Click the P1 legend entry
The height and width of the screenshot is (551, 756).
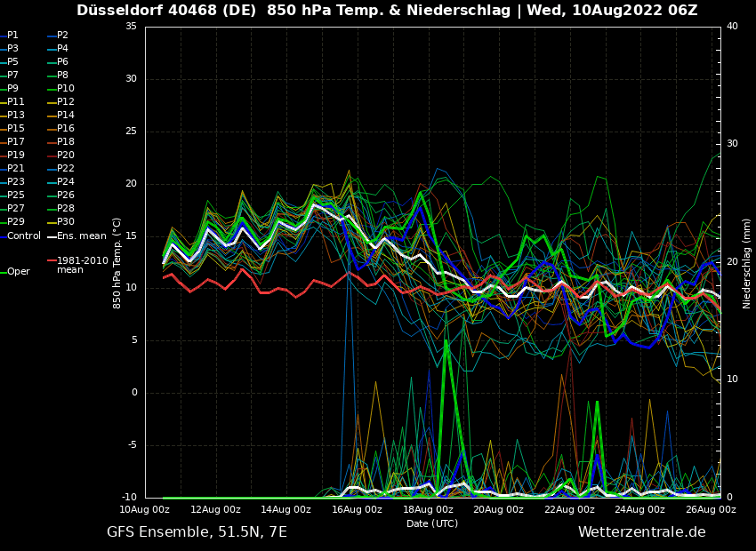[12, 36]
